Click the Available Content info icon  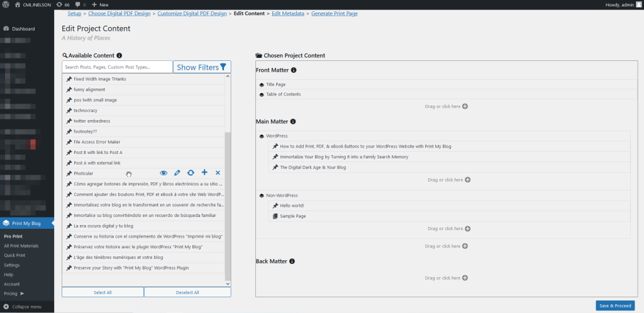tap(119, 55)
